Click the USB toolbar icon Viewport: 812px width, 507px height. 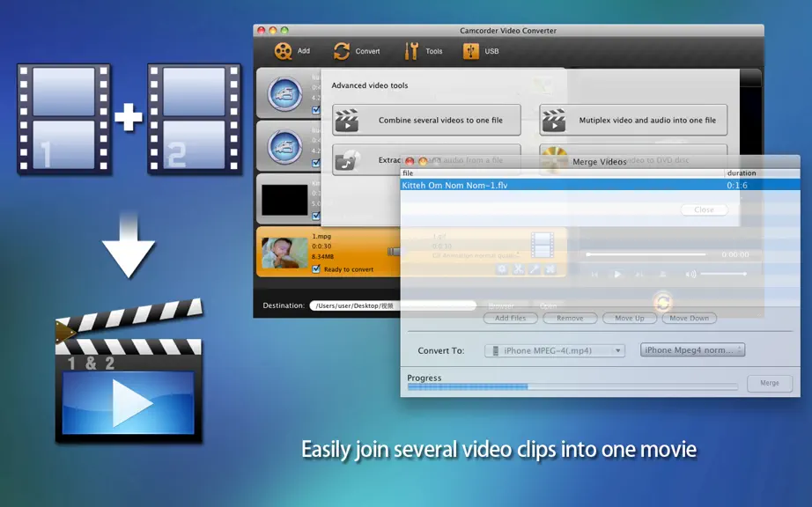point(471,51)
